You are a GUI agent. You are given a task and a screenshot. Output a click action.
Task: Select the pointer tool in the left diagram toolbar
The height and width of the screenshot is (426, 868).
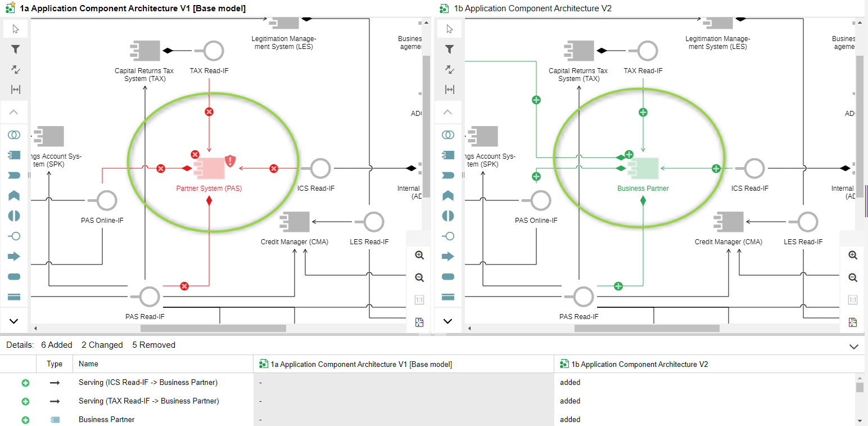coord(16,29)
